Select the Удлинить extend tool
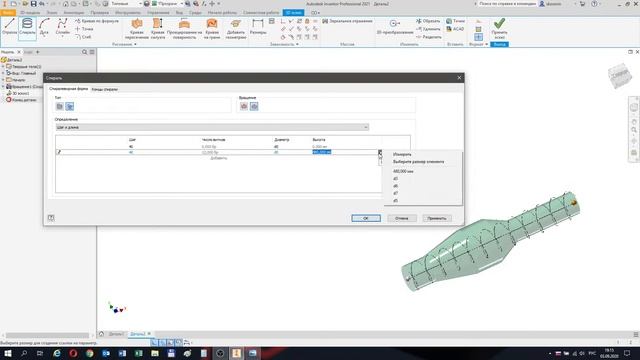640x360 pixels. tap(428, 29)
